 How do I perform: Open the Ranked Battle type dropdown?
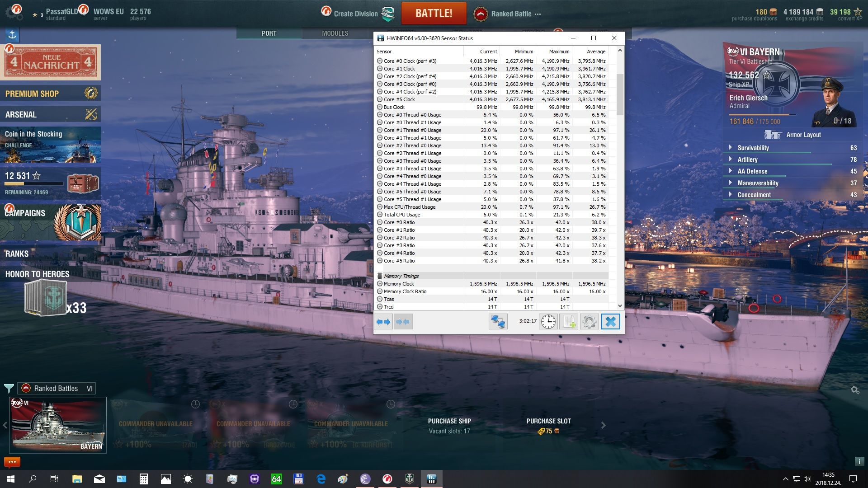538,14
